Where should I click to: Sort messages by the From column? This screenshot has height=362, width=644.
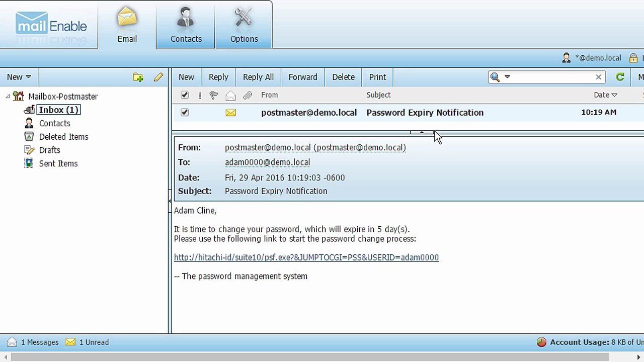tap(269, 95)
